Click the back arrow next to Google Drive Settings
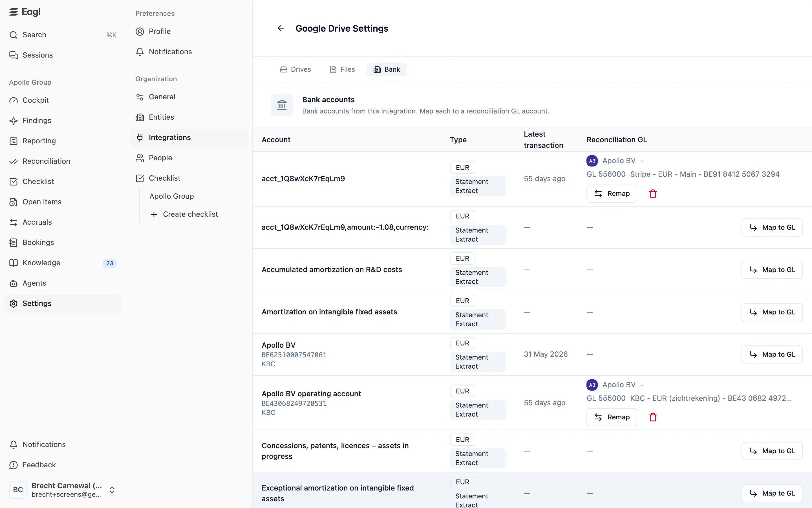 [281, 29]
